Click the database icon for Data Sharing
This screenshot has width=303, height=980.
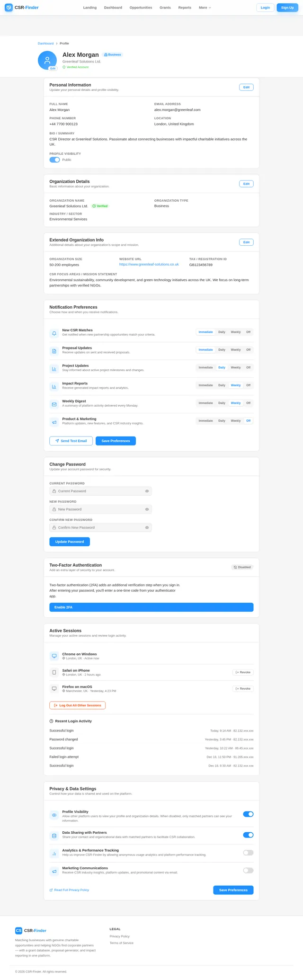point(54,836)
